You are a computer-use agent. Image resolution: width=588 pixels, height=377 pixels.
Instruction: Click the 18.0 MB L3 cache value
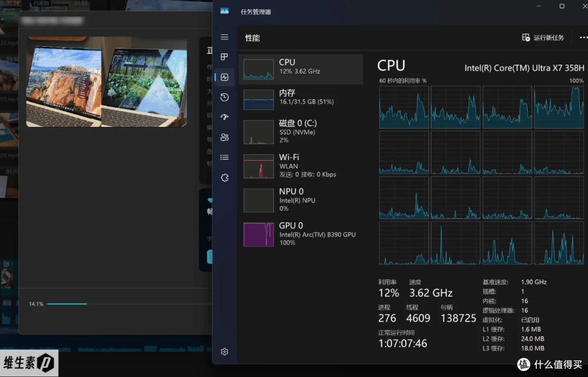click(532, 348)
